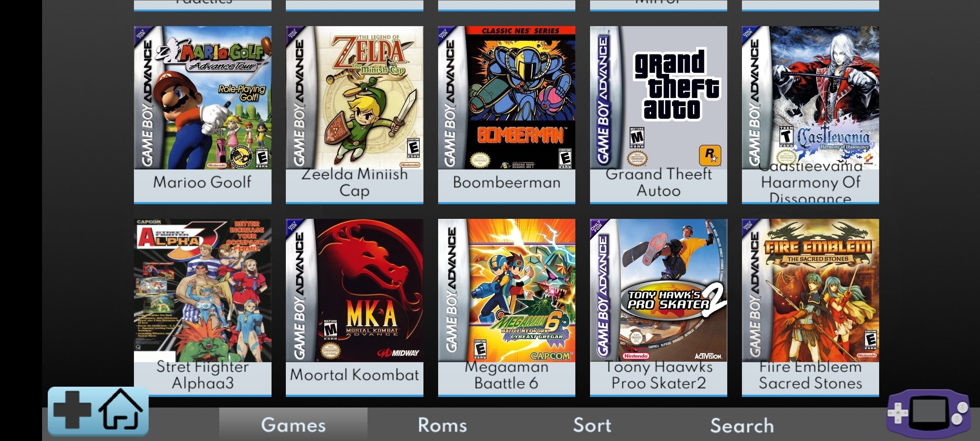The width and height of the screenshot is (980, 441).
Task: Open Zelda Minish Cap box art
Action: 354,98
